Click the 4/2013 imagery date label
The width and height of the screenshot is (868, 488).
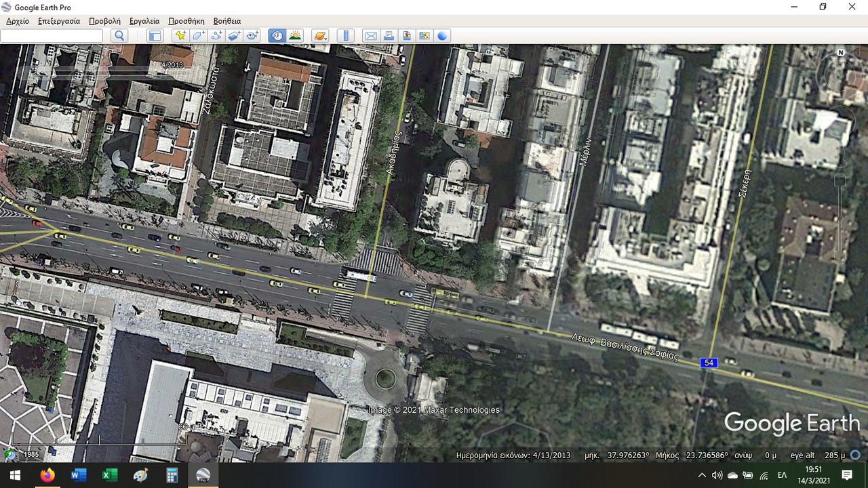172,65
